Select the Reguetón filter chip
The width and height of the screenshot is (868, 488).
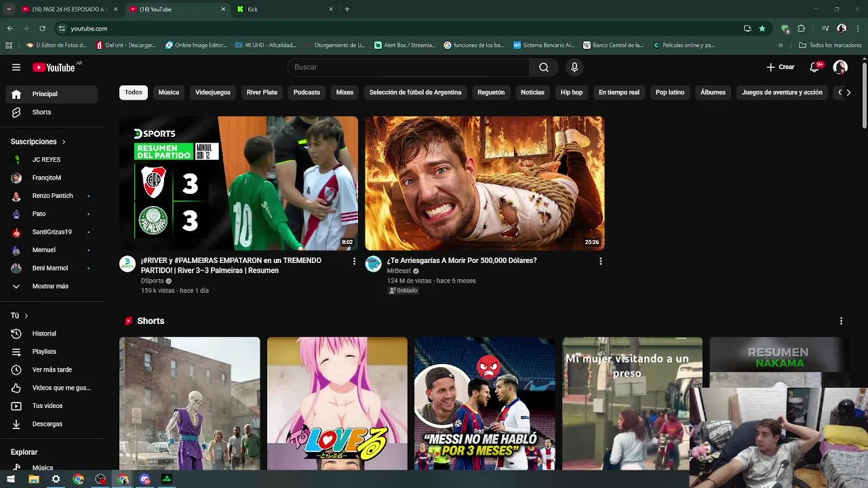[491, 92]
